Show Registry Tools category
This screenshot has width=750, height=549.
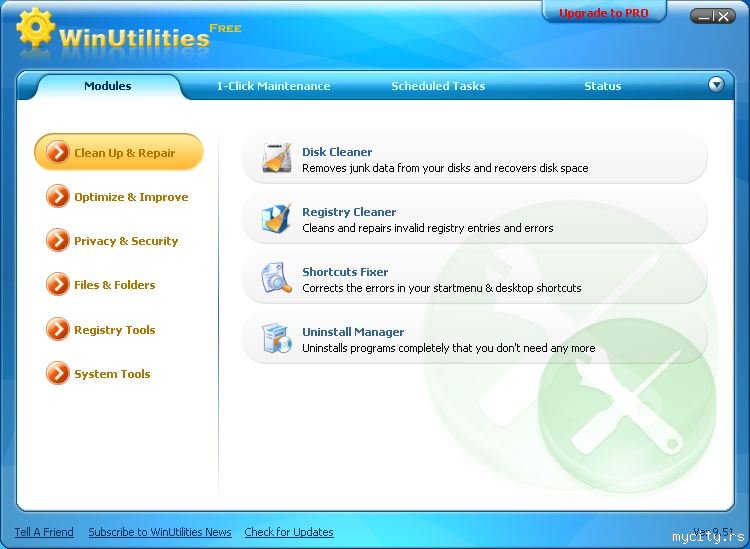tap(101, 329)
